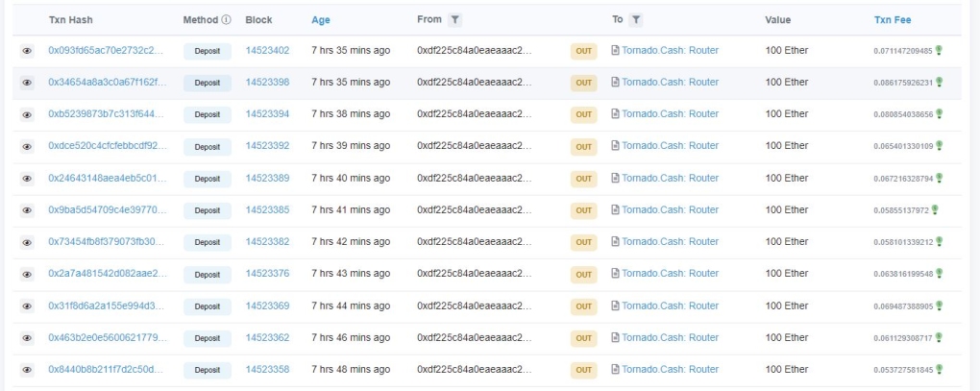
Task: Open the To column filter icon
Action: click(x=636, y=19)
